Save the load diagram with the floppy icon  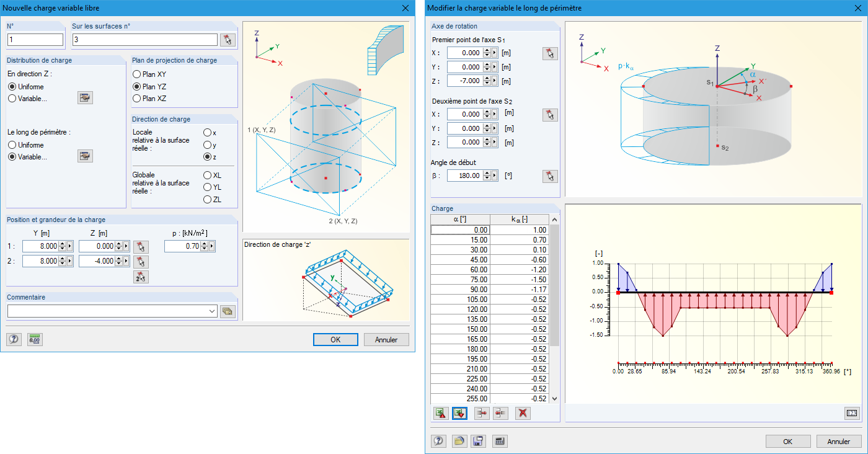(x=478, y=441)
